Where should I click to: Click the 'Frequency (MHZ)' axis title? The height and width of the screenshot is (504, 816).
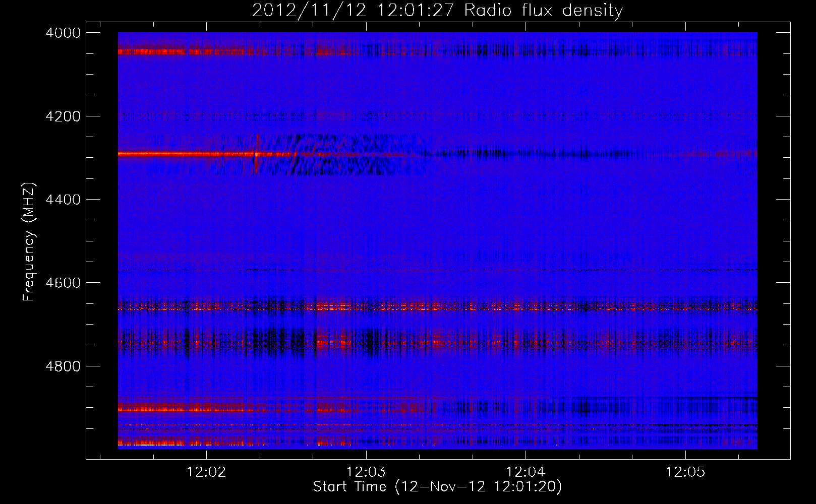[29, 242]
